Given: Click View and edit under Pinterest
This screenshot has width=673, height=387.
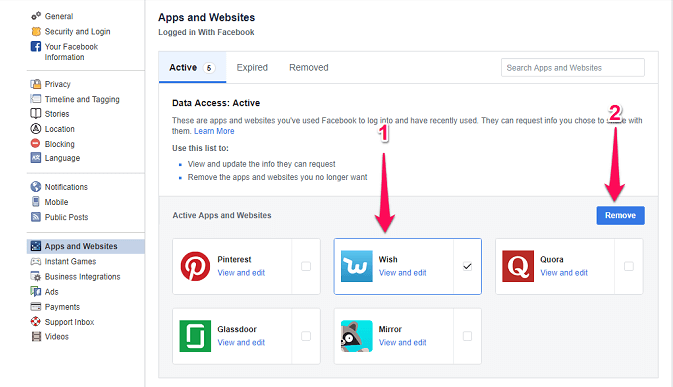Looking at the screenshot, I should click(x=241, y=273).
